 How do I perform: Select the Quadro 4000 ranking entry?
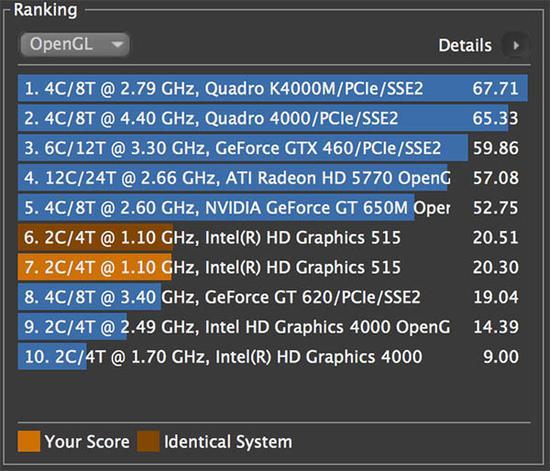click(273, 118)
